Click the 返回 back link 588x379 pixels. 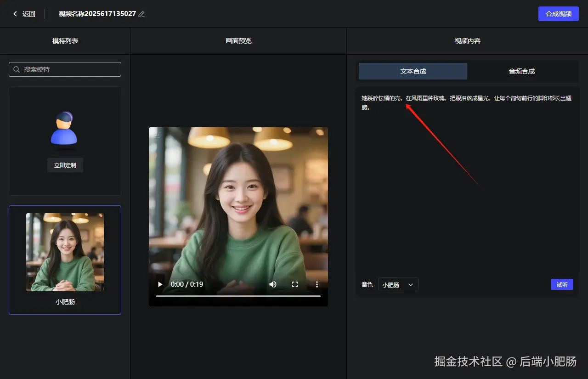tap(29, 14)
